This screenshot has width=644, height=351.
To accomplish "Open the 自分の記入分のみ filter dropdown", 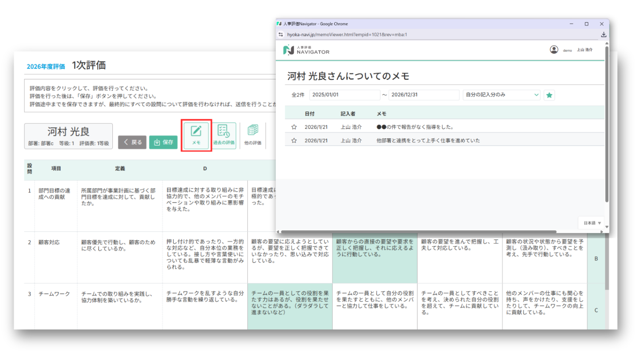I will point(501,95).
